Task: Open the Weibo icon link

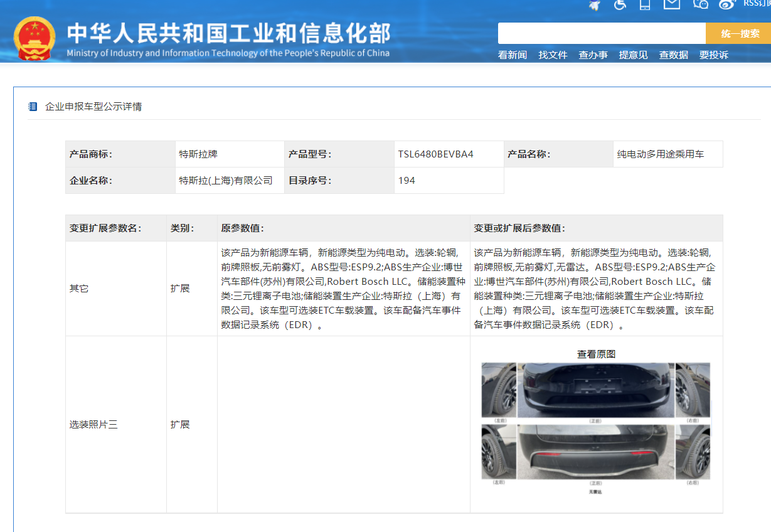Action: click(726, 4)
